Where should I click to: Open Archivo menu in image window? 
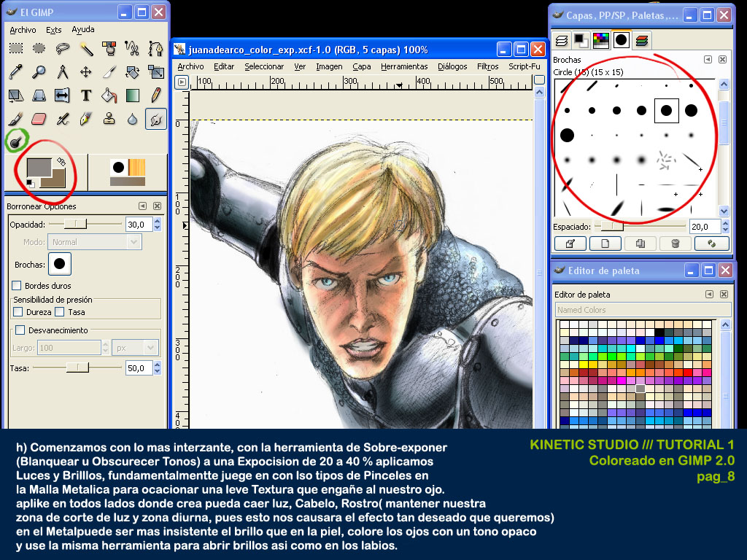click(190, 66)
